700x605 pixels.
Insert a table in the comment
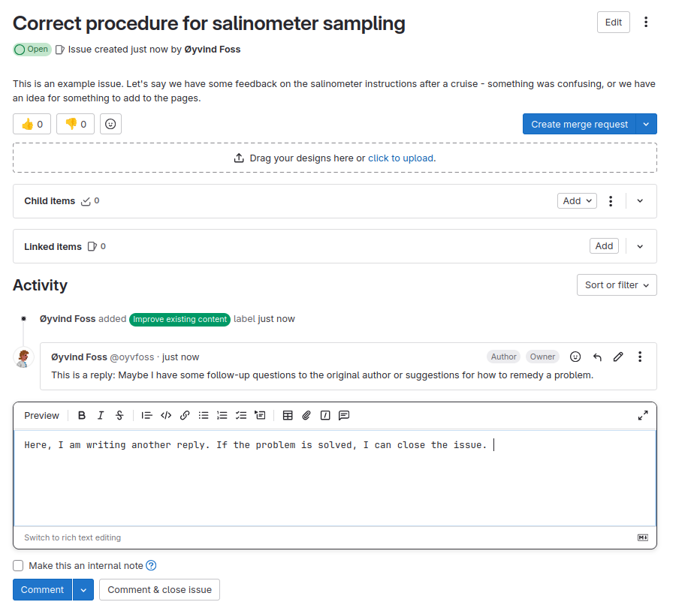pos(288,415)
